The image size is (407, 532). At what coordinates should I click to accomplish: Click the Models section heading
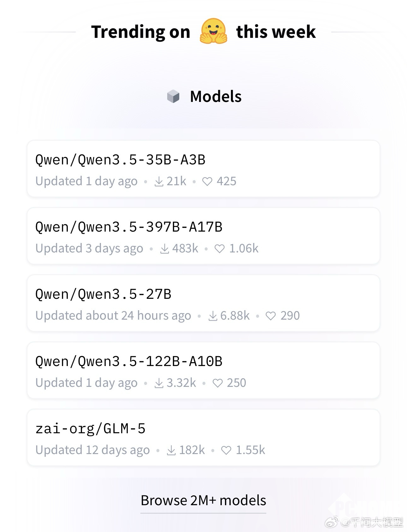point(216,97)
